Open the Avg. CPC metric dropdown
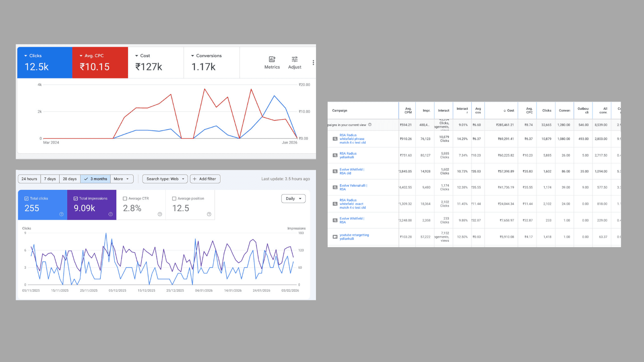The height and width of the screenshot is (362, 644). 81,56
